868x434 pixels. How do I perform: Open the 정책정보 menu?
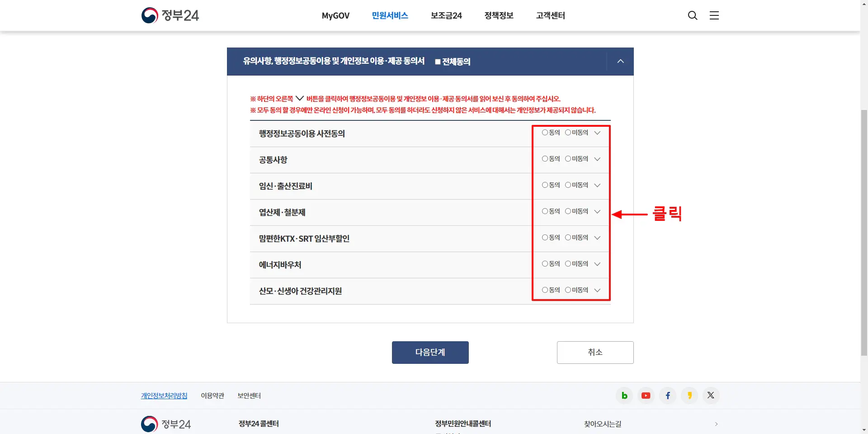(499, 15)
